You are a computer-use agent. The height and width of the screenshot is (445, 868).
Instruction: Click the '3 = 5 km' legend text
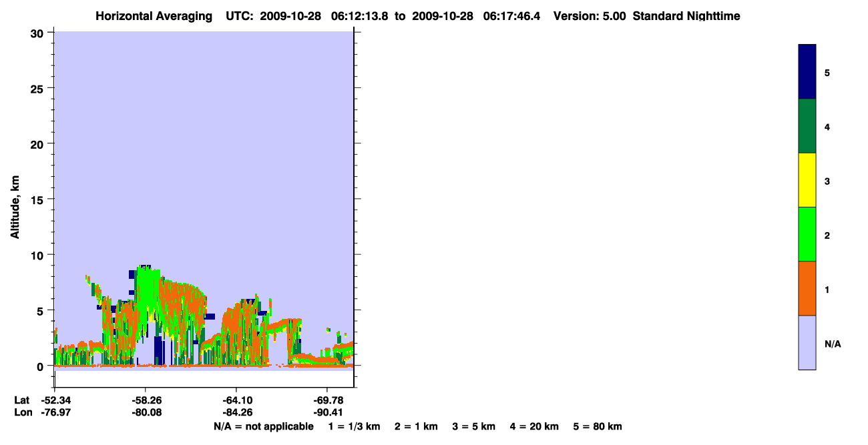point(473,426)
